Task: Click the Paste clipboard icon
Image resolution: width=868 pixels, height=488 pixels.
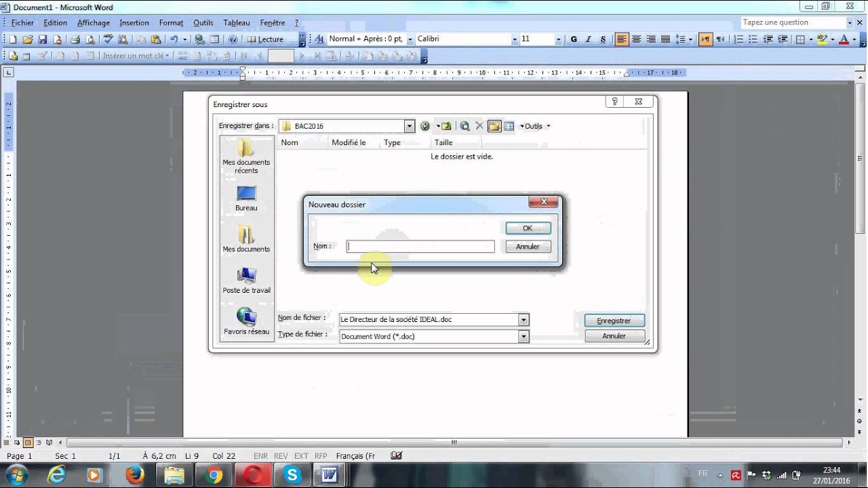Action: (x=156, y=39)
